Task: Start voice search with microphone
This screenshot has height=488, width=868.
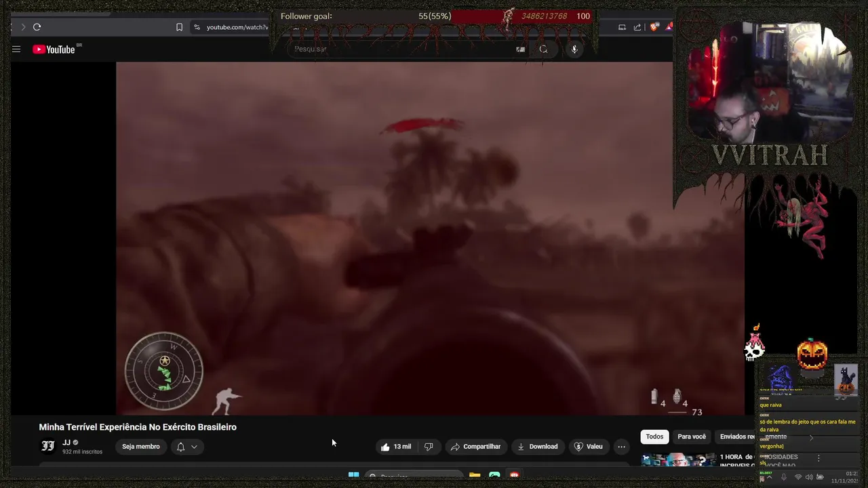Action: point(574,49)
